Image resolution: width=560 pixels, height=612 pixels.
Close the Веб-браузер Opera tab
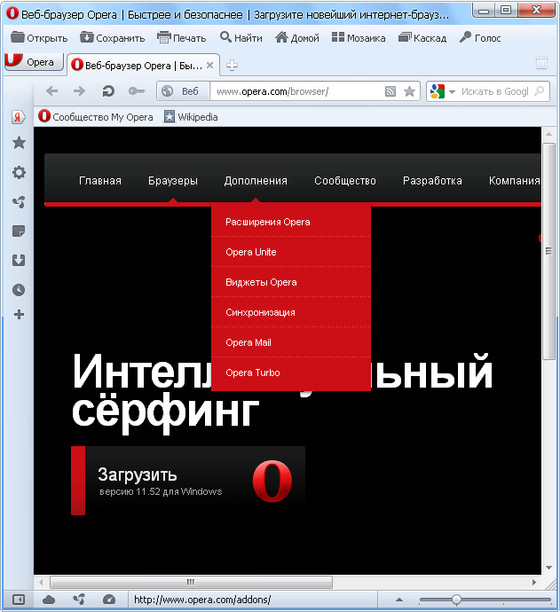click(x=210, y=65)
